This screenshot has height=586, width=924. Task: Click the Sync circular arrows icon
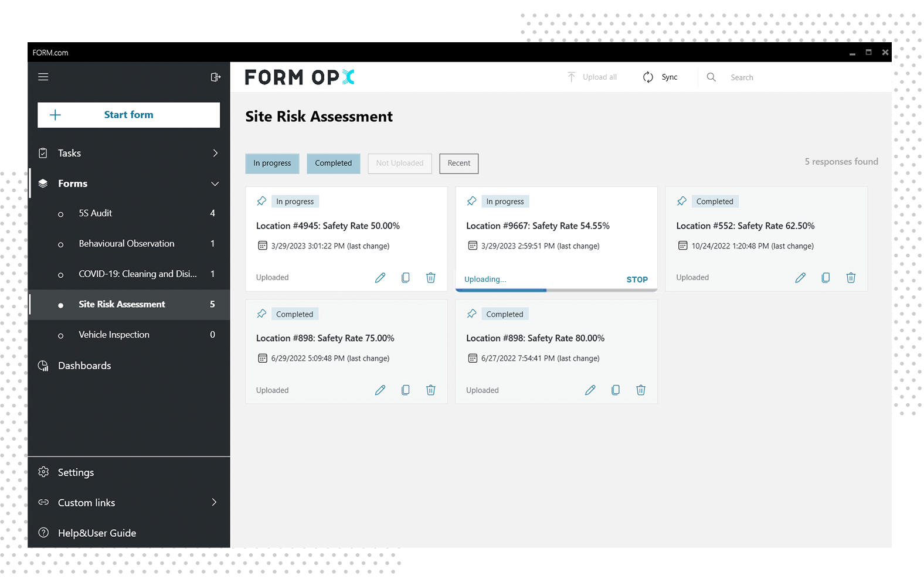[x=648, y=77]
